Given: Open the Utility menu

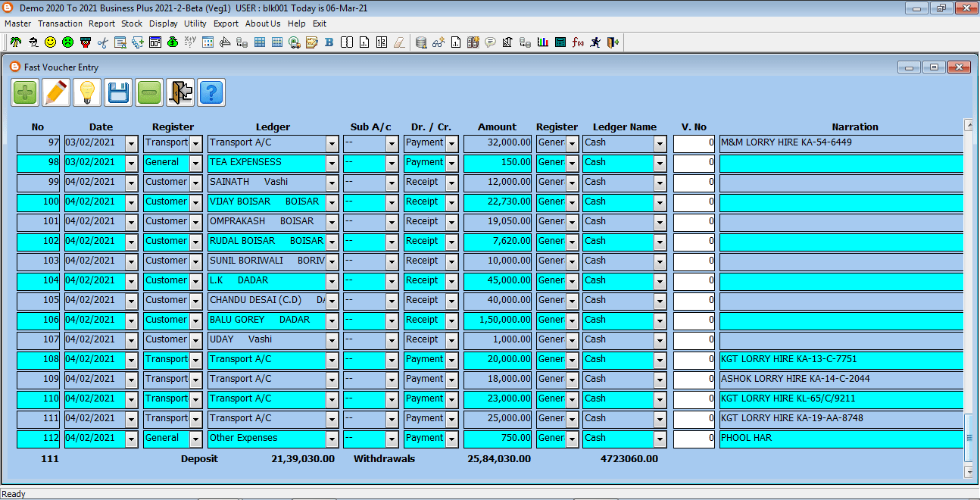Looking at the screenshot, I should (x=195, y=23).
